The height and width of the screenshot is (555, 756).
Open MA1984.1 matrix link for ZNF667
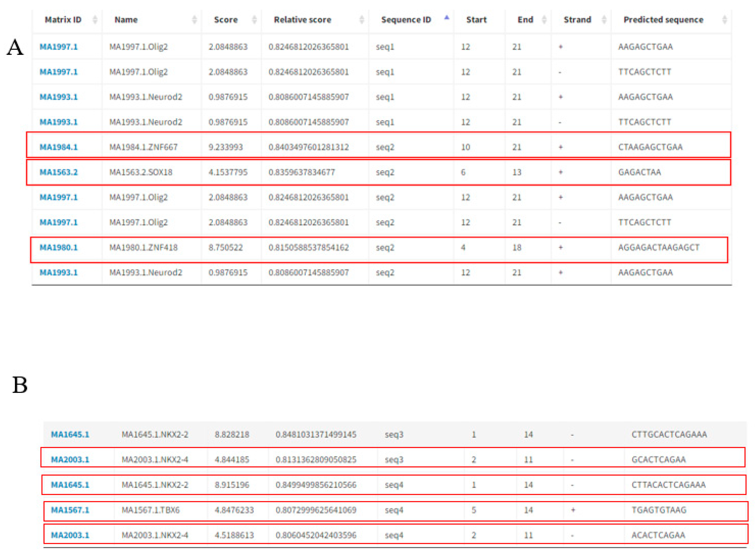(58, 147)
